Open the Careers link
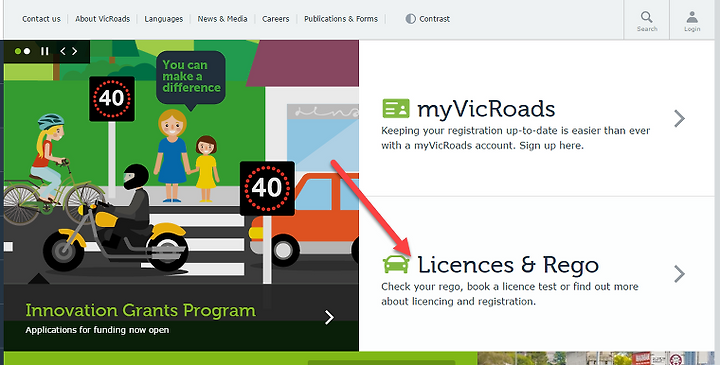Screen dimensions: 720x365 pyautogui.click(x=276, y=19)
